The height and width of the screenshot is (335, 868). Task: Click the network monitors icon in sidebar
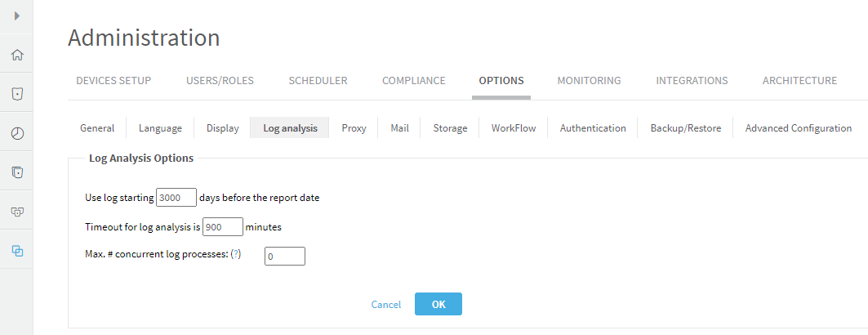16,212
